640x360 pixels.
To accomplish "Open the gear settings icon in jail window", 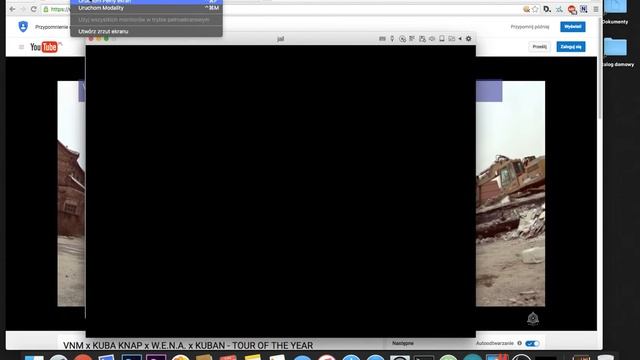I will (469, 39).
